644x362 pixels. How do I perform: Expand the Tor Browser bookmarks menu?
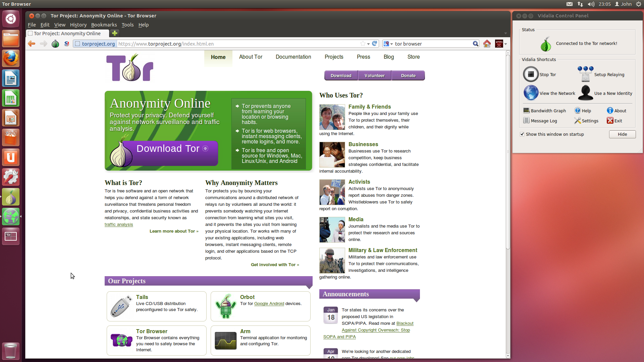pos(103,24)
